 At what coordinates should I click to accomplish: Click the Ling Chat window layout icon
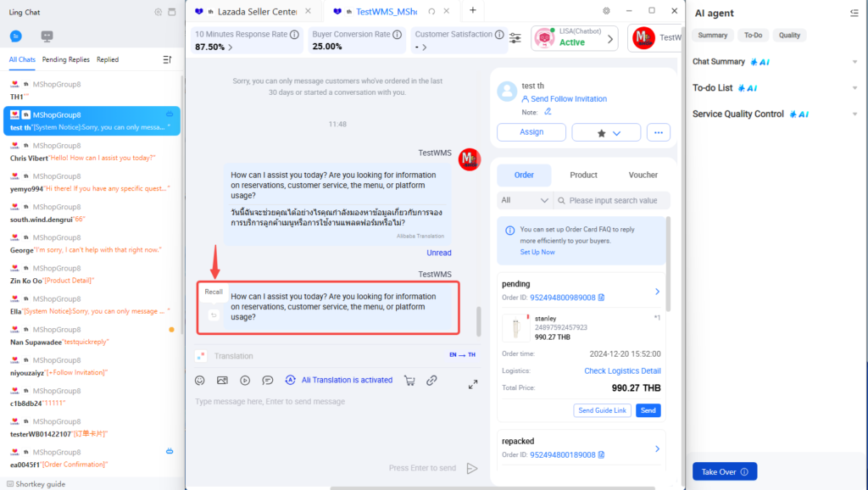click(x=172, y=12)
